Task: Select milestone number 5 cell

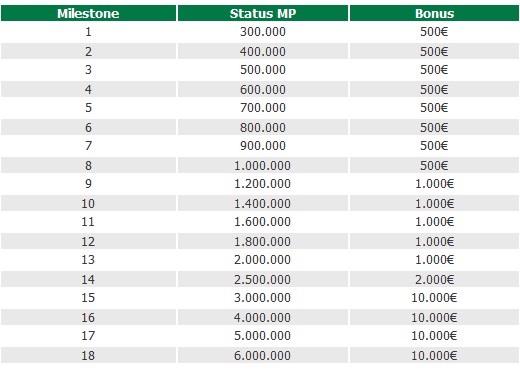Action: click(88, 108)
